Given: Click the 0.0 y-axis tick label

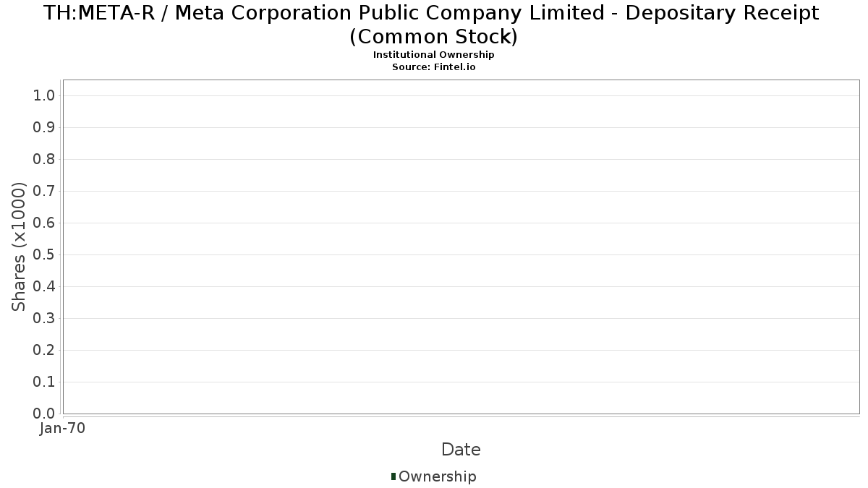Looking at the screenshot, I should tap(45, 414).
